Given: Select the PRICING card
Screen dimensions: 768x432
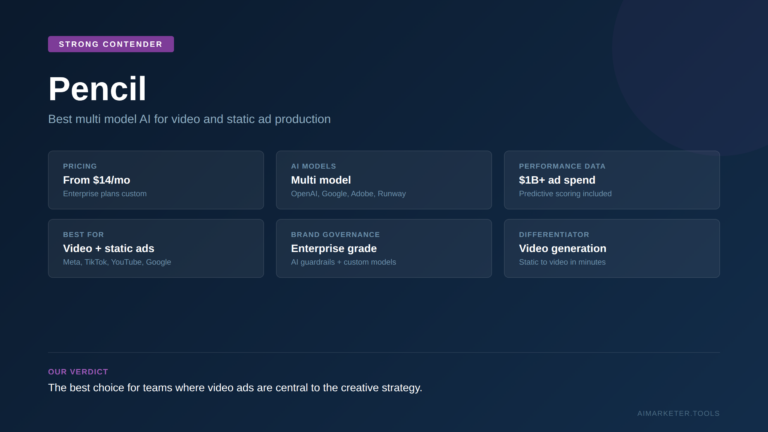Looking at the screenshot, I should [156, 180].
